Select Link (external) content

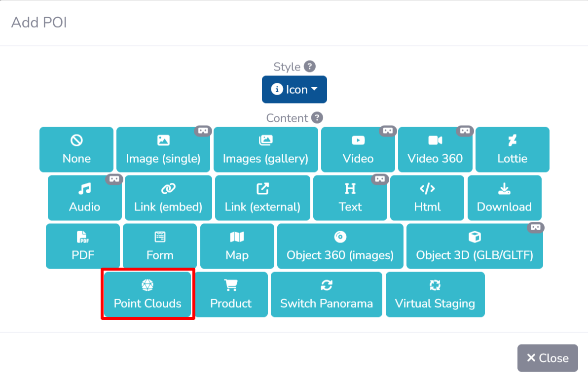tap(262, 198)
